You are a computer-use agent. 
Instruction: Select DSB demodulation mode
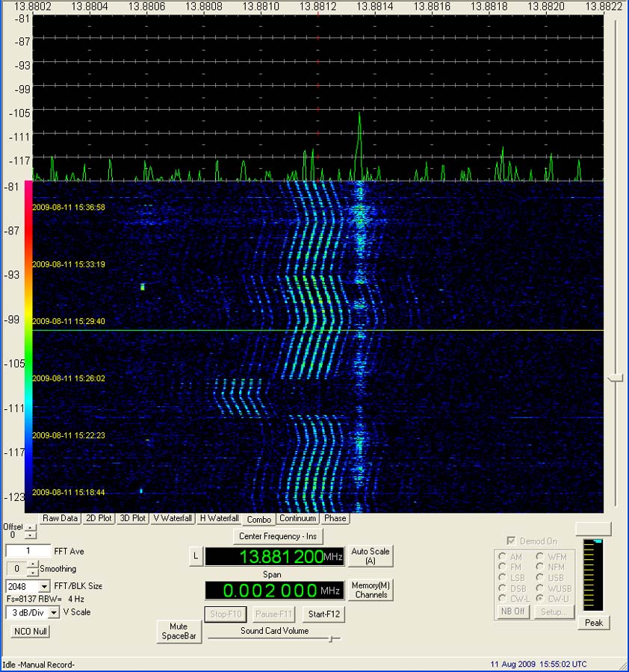(502, 588)
